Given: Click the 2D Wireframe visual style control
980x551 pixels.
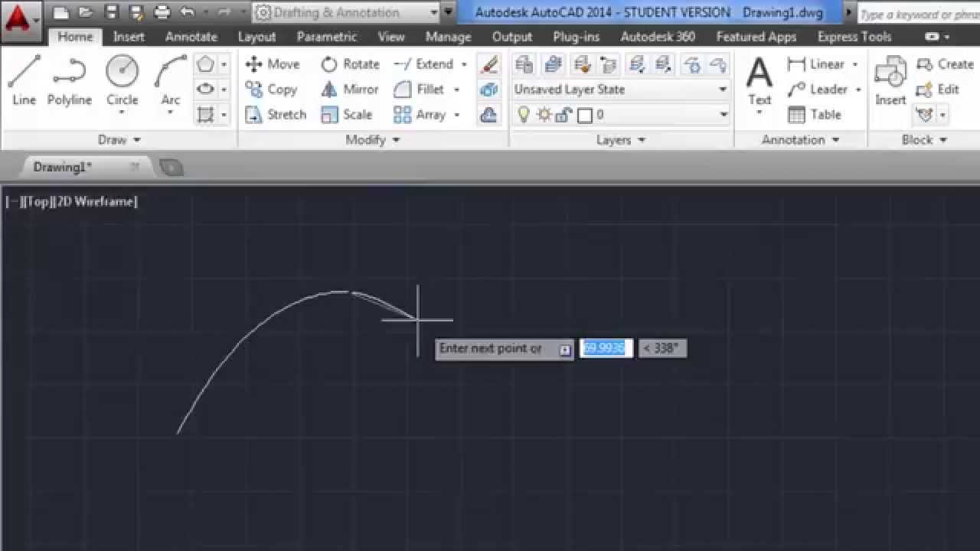Looking at the screenshot, I should (95, 202).
